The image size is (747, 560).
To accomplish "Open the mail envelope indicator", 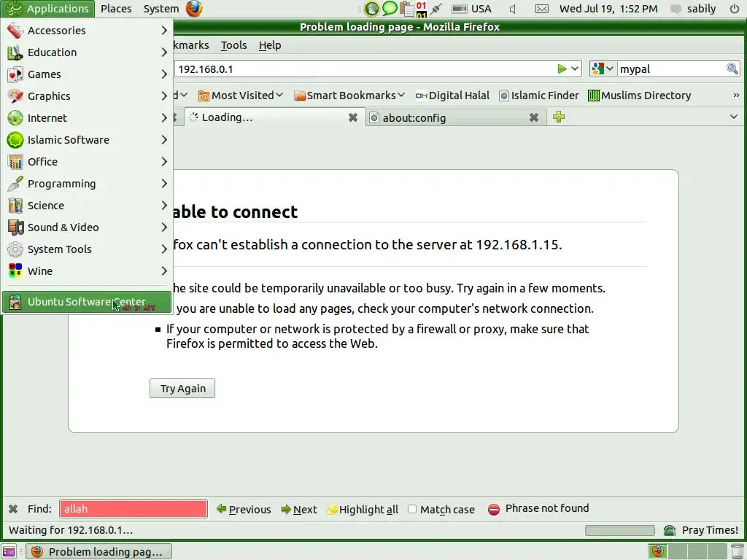I will (542, 9).
